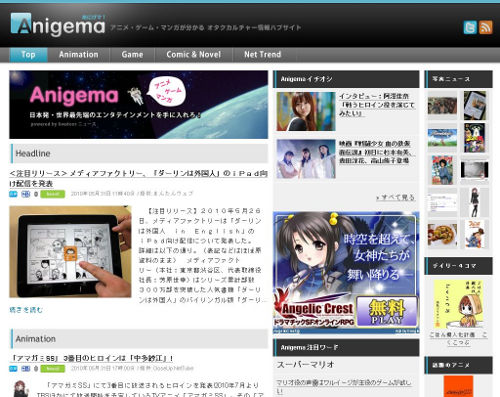
Task: Open the 4-koma comic caption link
Action: (x=458, y=339)
